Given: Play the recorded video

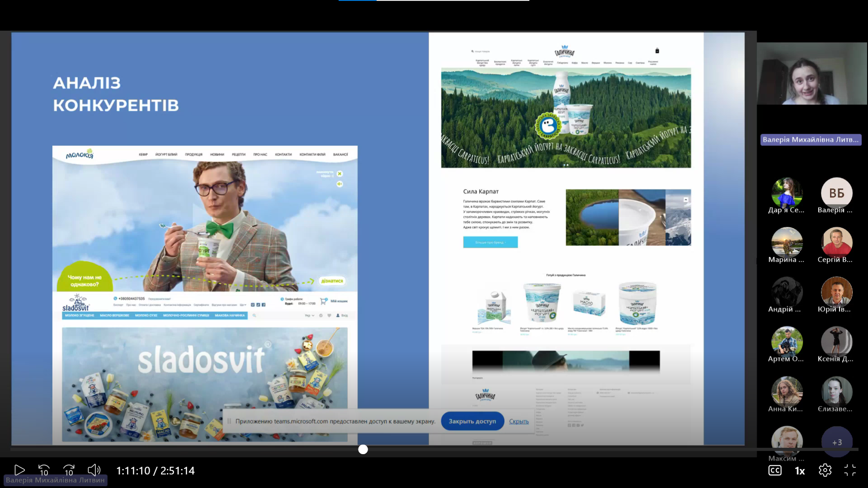Looking at the screenshot, I should coord(19,470).
